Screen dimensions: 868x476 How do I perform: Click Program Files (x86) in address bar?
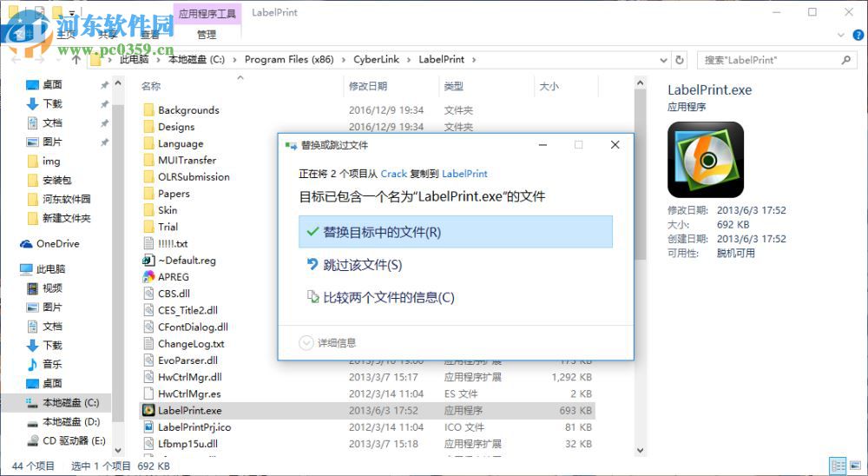(x=289, y=59)
